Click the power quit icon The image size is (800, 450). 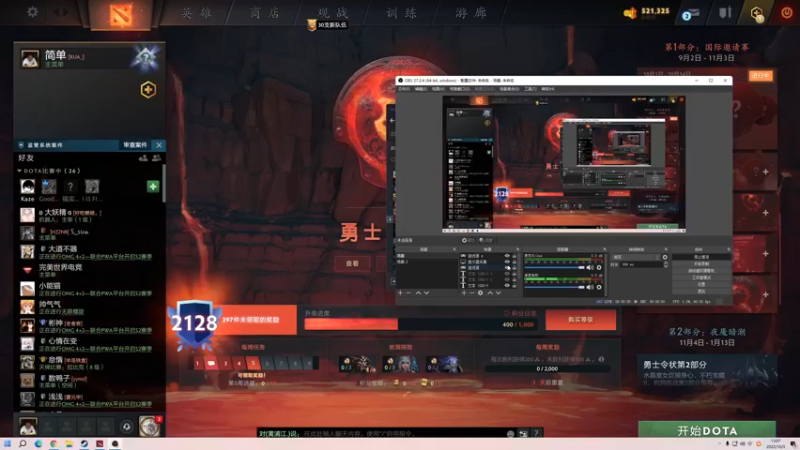[x=787, y=12]
